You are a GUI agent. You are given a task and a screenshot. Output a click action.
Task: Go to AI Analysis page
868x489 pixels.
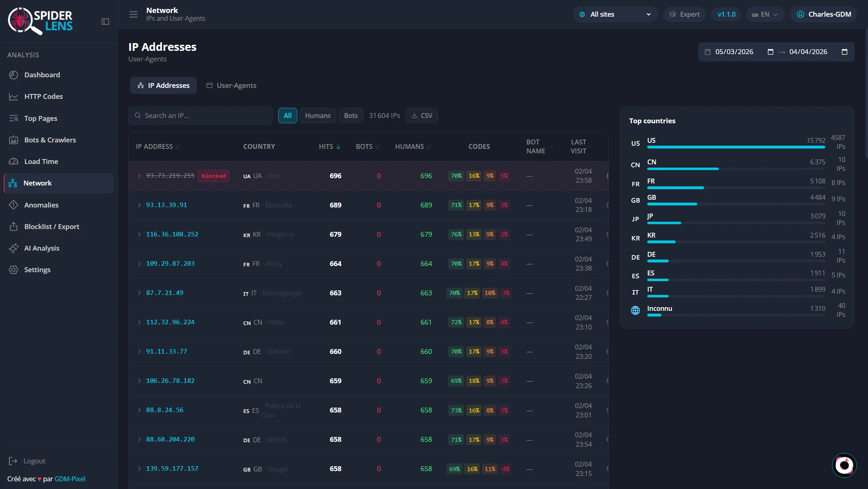click(x=41, y=248)
